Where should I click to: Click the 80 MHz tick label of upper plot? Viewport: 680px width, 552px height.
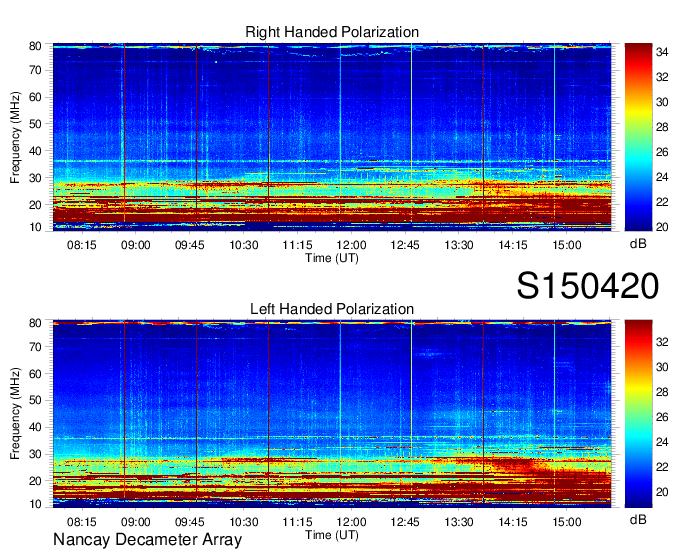[35, 46]
